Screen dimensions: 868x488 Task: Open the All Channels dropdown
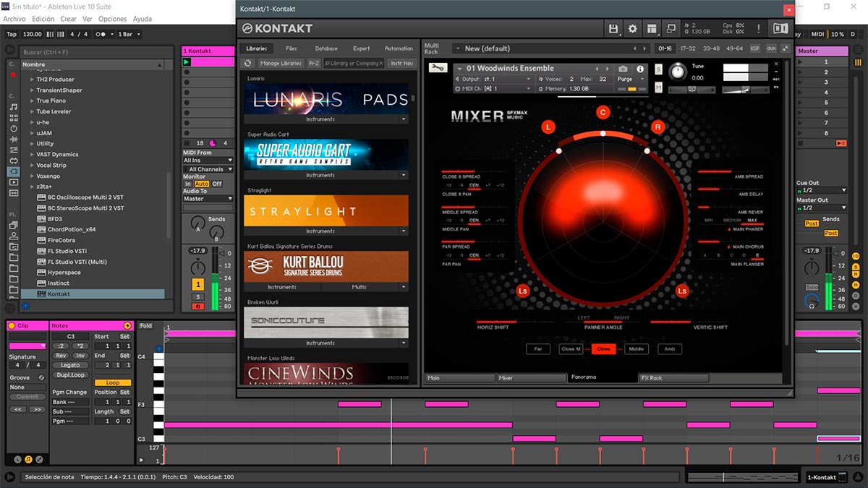[x=208, y=169]
